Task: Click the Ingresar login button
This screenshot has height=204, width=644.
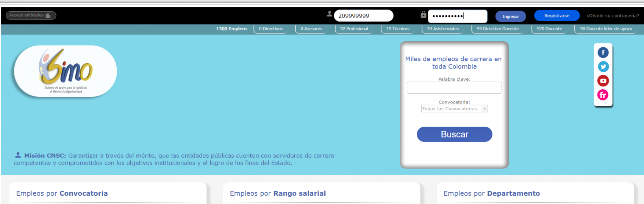Action: coord(511,16)
